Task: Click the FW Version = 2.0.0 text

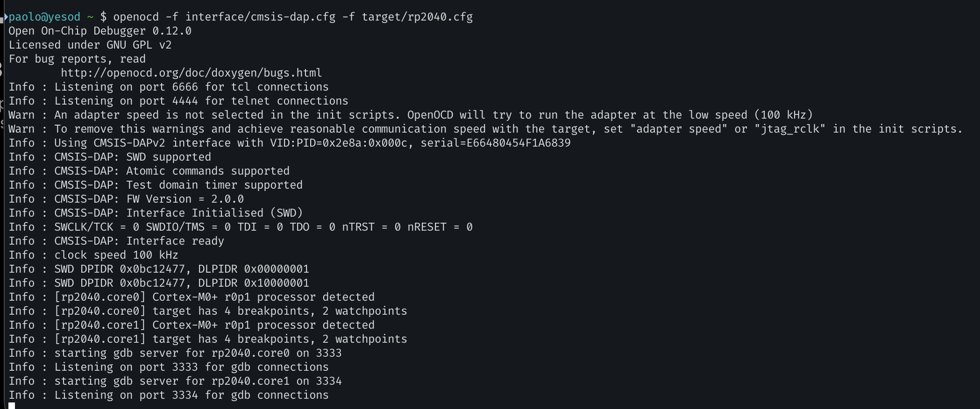Action: [185, 199]
